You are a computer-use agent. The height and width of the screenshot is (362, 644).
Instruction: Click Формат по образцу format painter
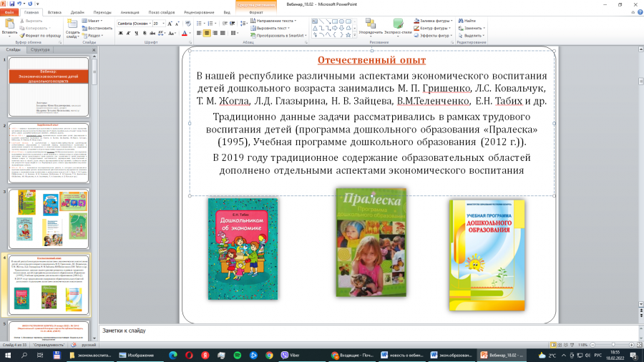pos(40,36)
